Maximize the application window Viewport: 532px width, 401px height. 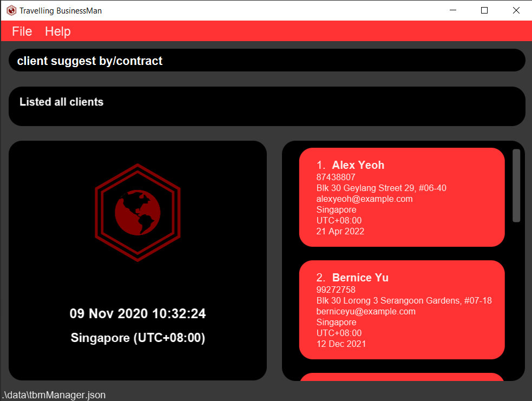484,10
